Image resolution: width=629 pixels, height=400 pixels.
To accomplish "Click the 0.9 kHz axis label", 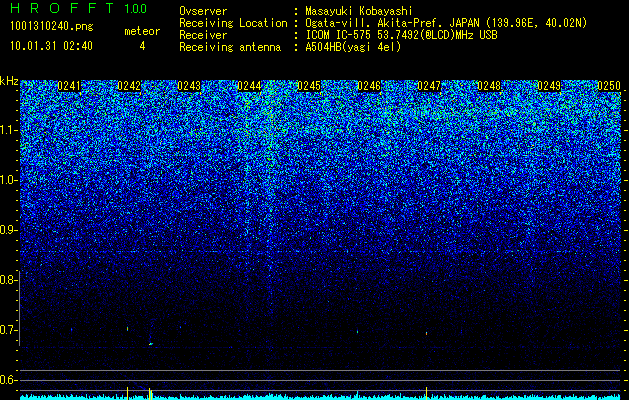I will 9,230.
